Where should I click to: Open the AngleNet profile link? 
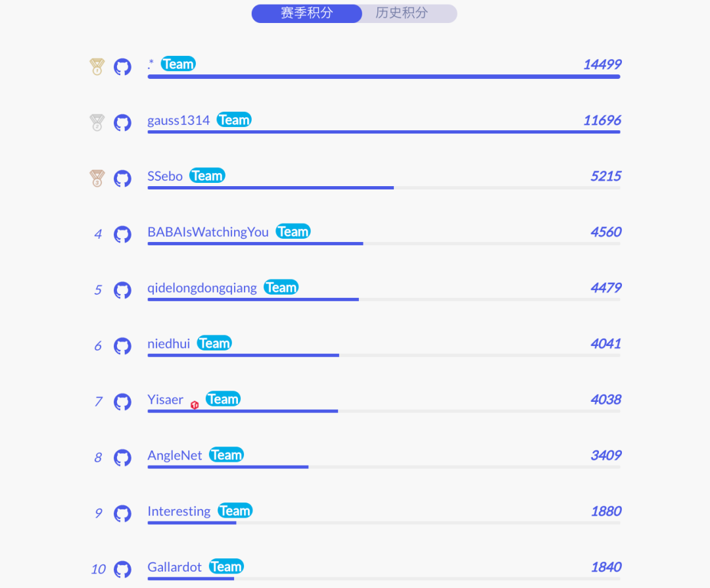pos(174,456)
